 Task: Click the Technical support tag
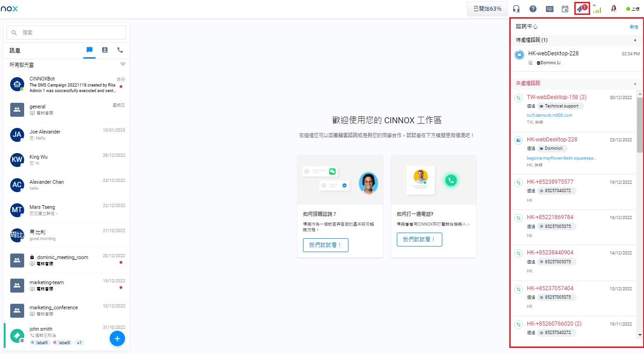coord(561,106)
